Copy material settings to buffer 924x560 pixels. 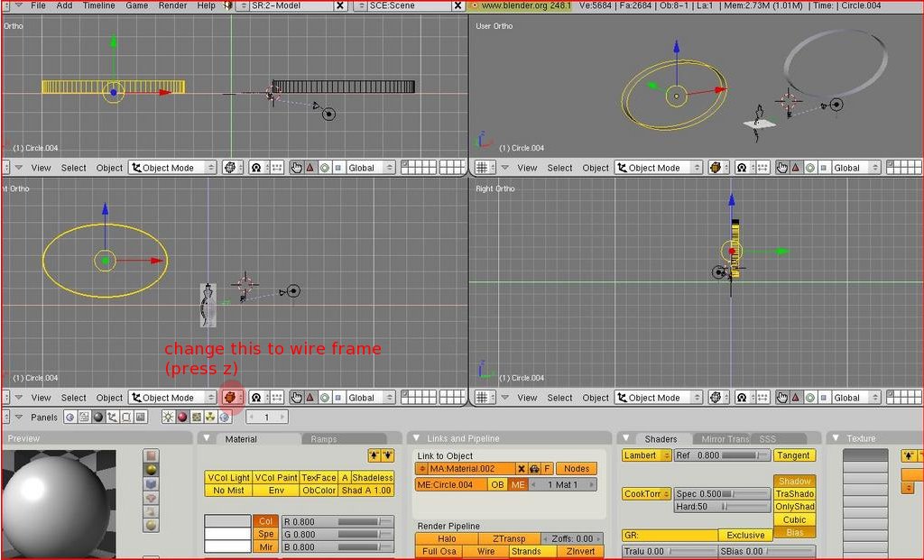pos(374,455)
